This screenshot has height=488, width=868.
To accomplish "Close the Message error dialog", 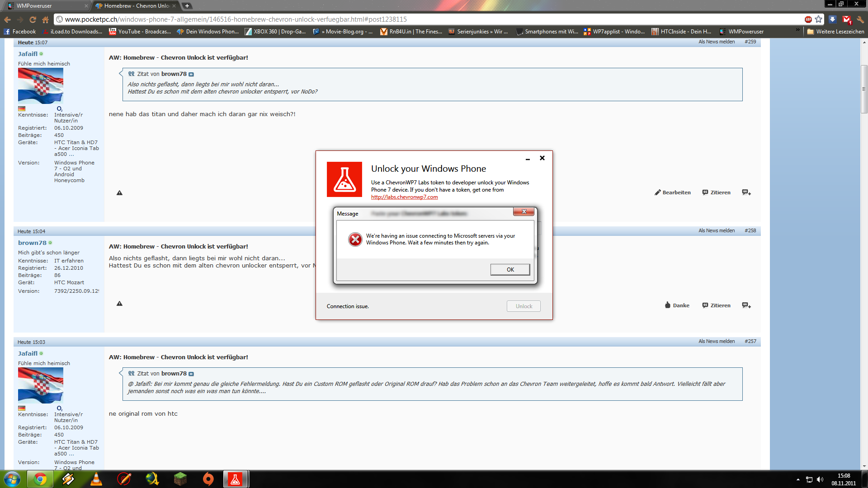I will click(524, 212).
